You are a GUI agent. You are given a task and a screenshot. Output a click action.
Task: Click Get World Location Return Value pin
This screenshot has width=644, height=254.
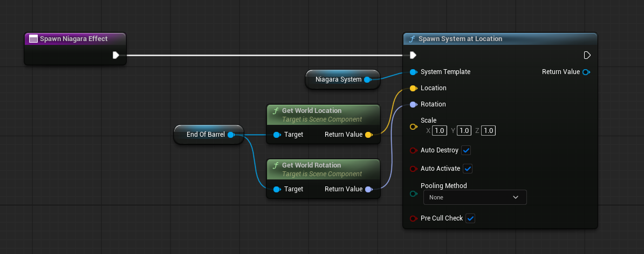point(368,135)
